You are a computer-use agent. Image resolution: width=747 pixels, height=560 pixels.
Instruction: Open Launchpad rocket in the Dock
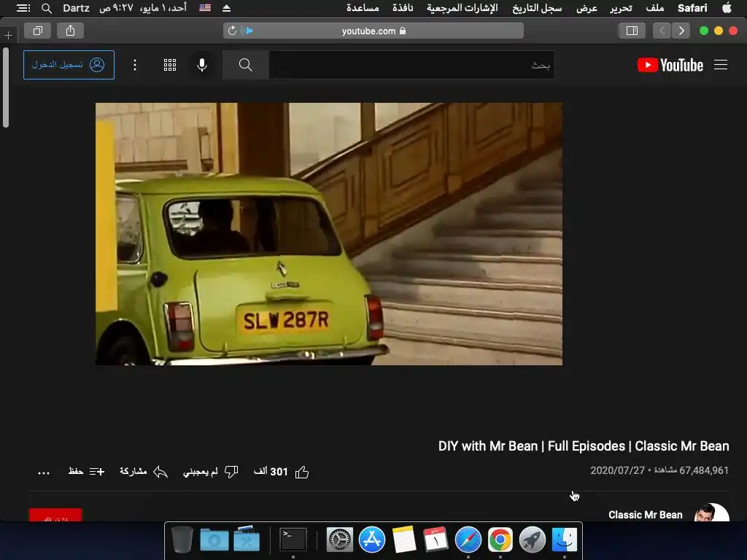pyautogui.click(x=532, y=540)
